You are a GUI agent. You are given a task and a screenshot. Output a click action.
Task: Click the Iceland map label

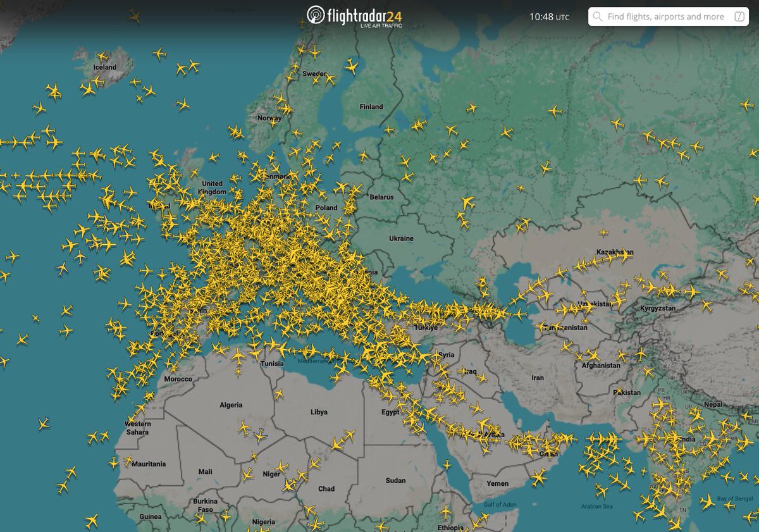pos(105,67)
